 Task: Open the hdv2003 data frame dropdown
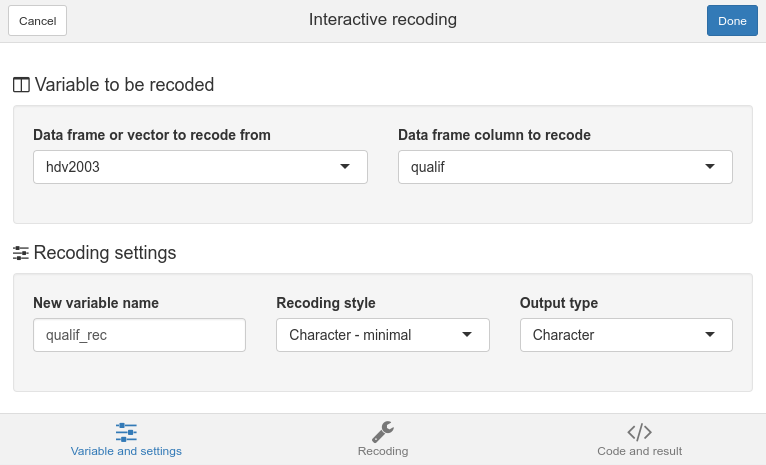coord(200,167)
